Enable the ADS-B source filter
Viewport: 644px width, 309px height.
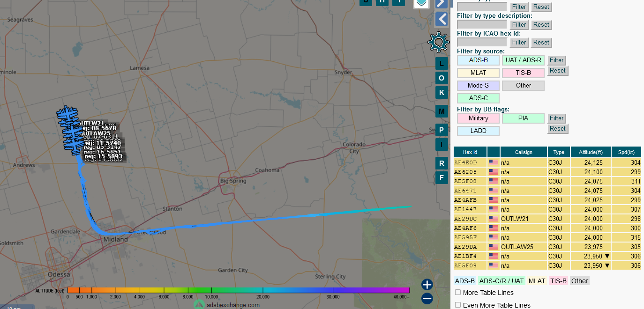(x=478, y=60)
